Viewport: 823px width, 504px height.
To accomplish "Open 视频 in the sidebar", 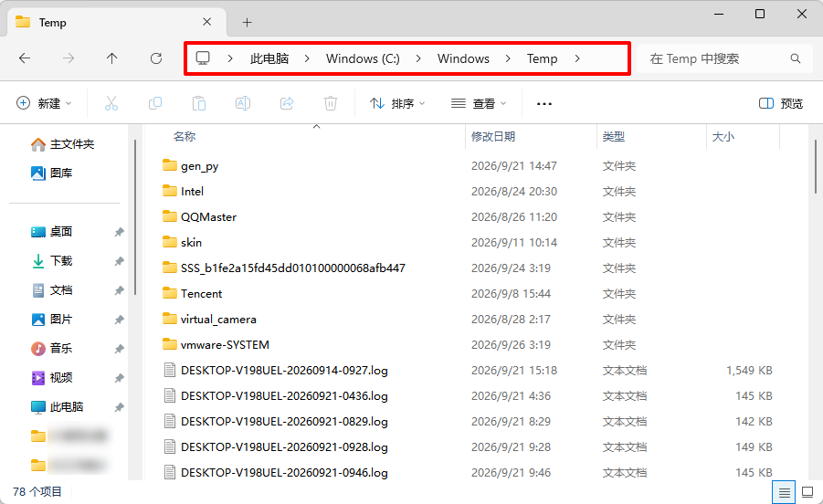I will [x=52, y=378].
